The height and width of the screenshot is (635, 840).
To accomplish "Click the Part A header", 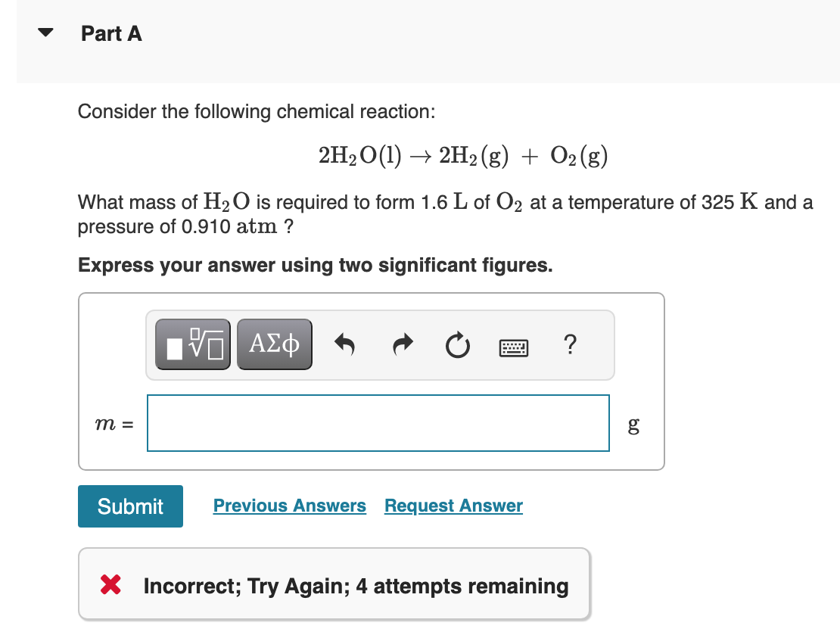I will click(111, 33).
